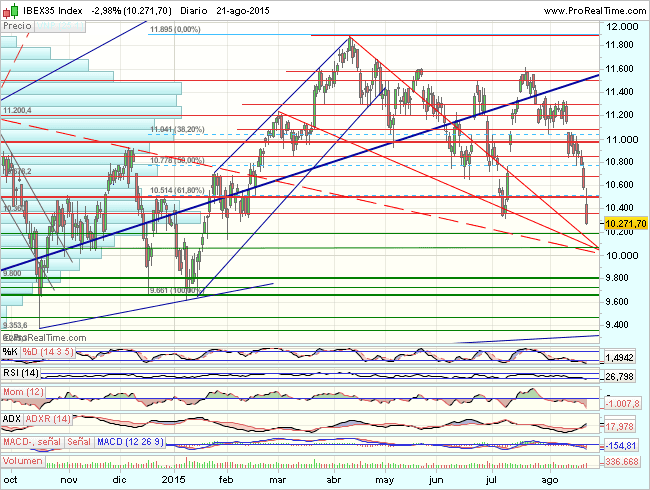Click the MACD (12 26 9) label

click(130, 441)
